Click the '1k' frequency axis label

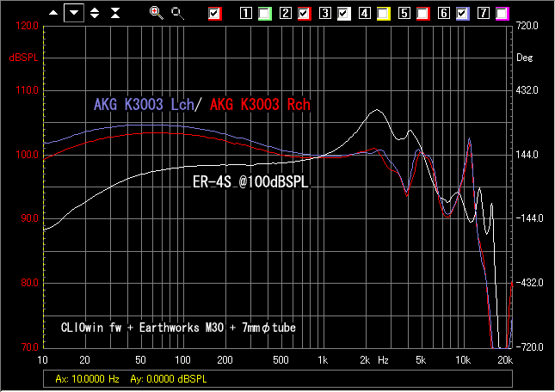(323, 360)
